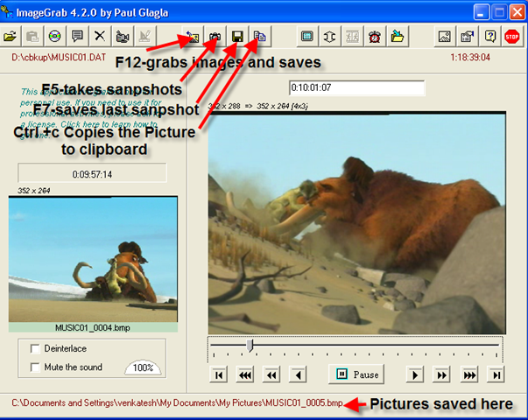This screenshot has height=420, width=528.
Task: Pause the video playback
Action: (356, 374)
